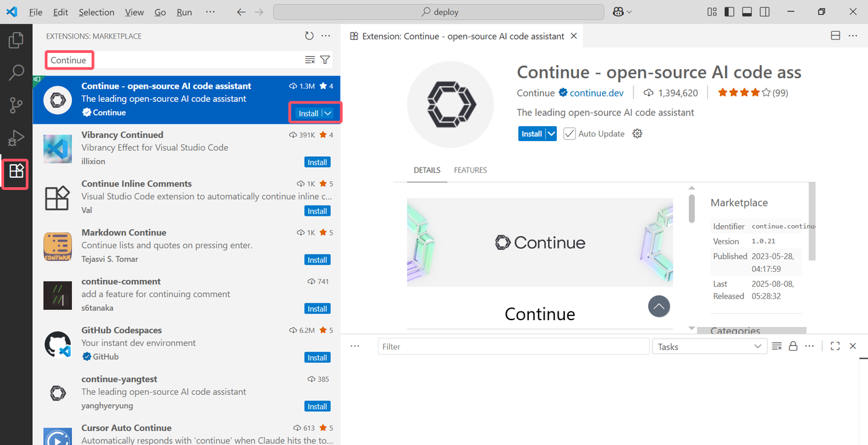Open install dropdown arrow in Continue list row

[328, 113]
